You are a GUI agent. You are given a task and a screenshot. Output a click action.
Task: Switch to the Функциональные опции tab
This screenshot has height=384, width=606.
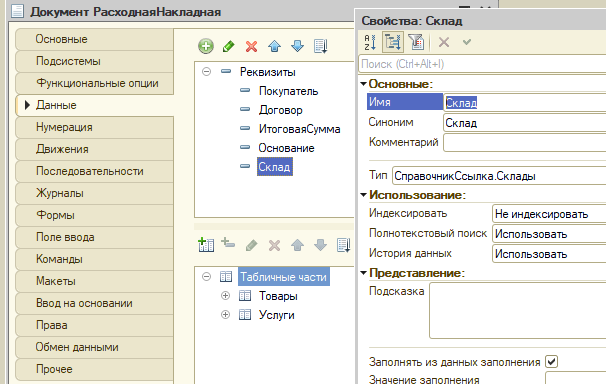tap(95, 83)
